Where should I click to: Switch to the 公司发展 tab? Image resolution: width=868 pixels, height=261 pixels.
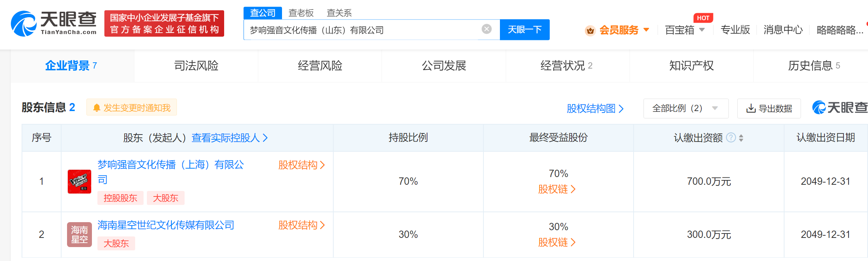click(444, 66)
